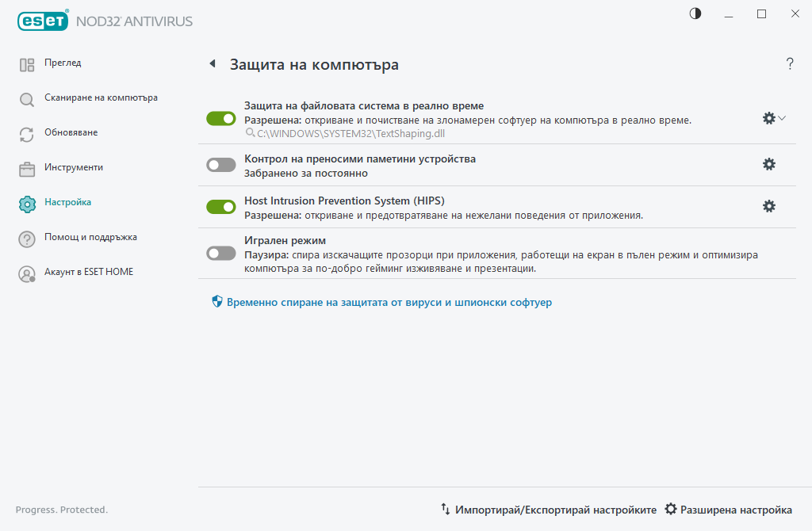
Task: Open Акаунт в ESET HOME
Action: tap(88, 273)
